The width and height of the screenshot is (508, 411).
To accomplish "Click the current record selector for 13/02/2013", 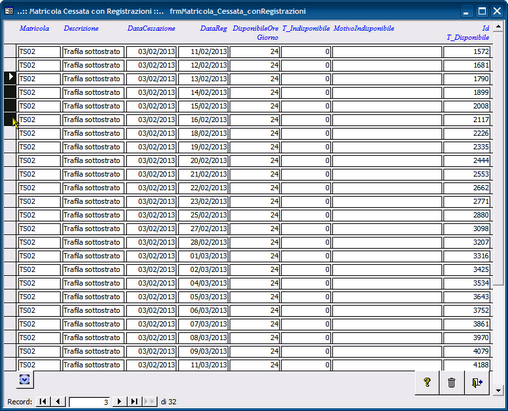I will 10,79.
